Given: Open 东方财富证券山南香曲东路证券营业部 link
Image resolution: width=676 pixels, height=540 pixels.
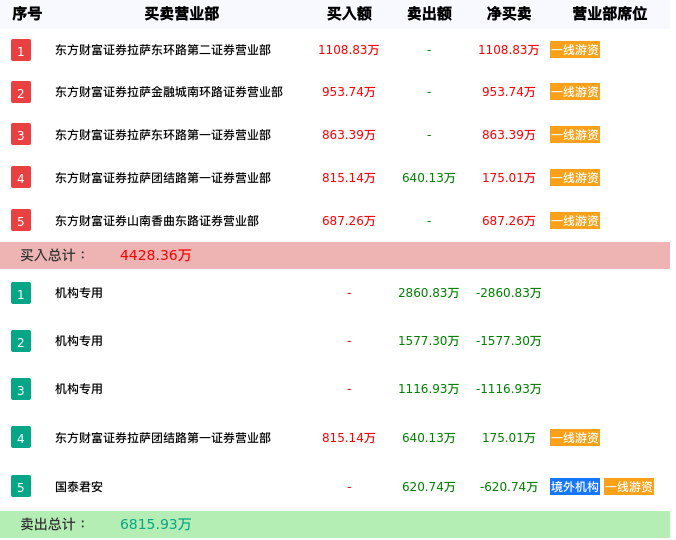Looking at the screenshot, I should pos(157,221).
